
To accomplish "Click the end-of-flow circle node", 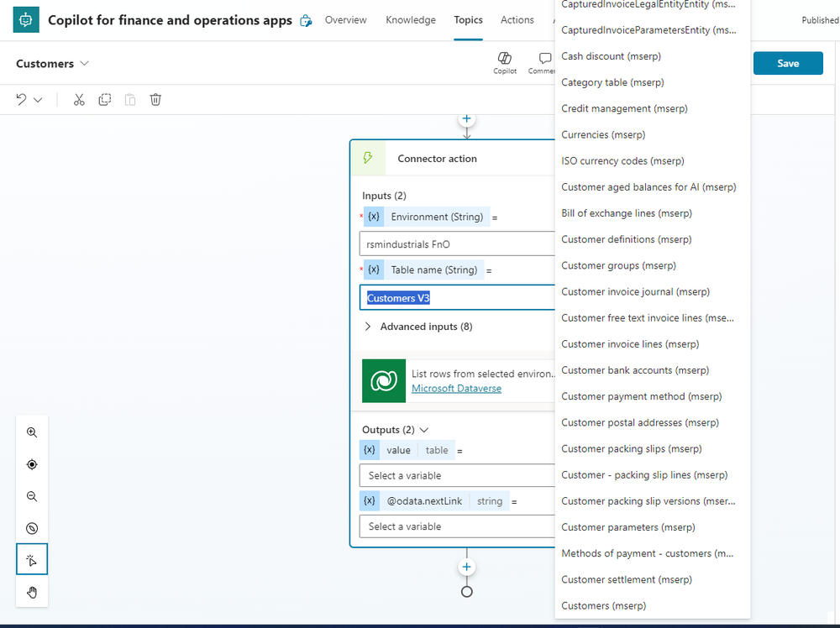I will (x=466, y=592).
